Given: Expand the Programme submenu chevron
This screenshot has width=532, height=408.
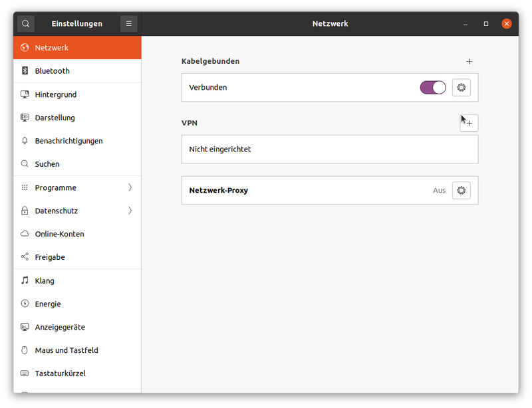Looking at the screenshot, I should (130, 187).
